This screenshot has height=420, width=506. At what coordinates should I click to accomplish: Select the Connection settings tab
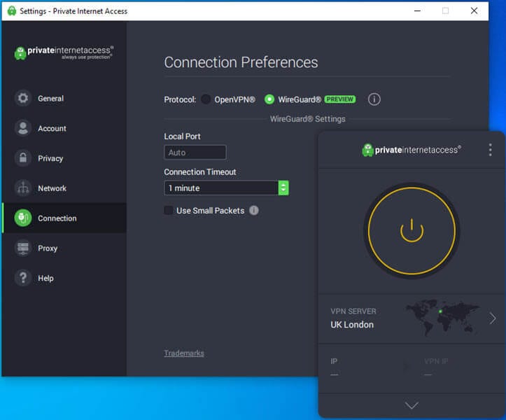(x=64, y=218)
